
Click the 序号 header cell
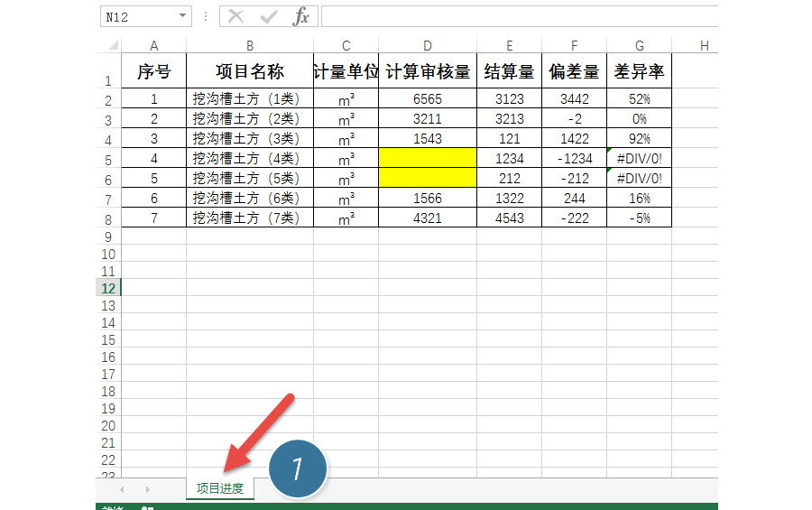[x=153, y=70]
